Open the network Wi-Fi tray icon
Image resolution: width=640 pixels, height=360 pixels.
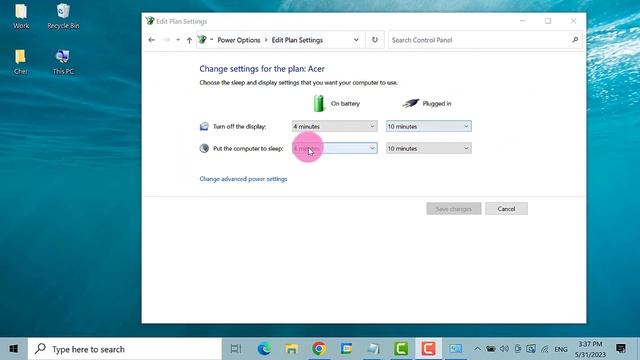(544, 349)
